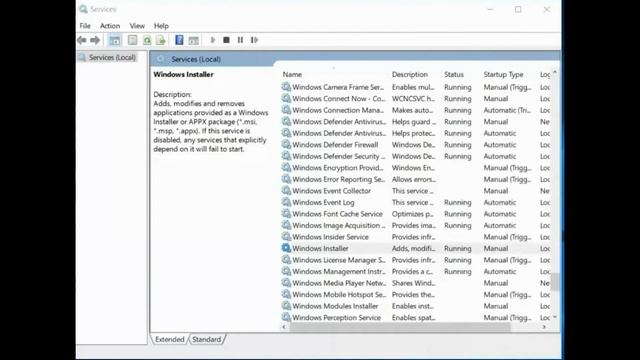Viewport: 640px width, 360px height.
Task: Click gear icon of Windows Encryption Provider
Action: 286,167
